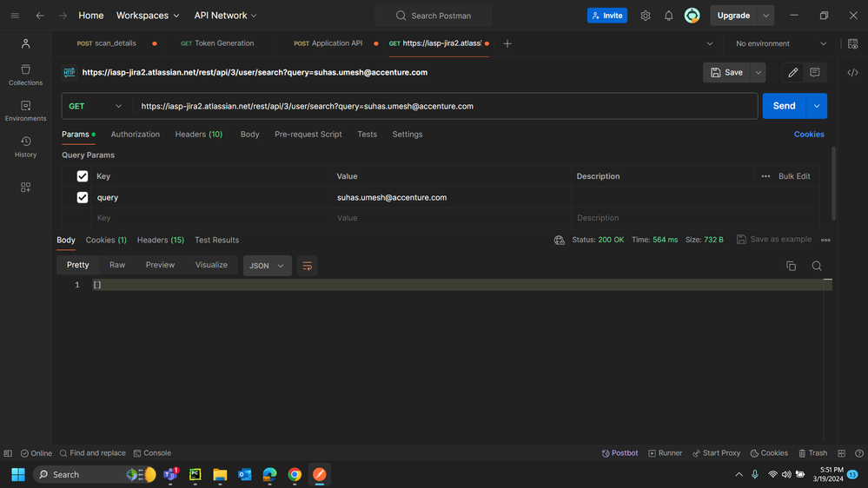The width and height of the screenshot is (868, 488).
Task: Toggle response line wrapping icon
Action: (308, 266)
